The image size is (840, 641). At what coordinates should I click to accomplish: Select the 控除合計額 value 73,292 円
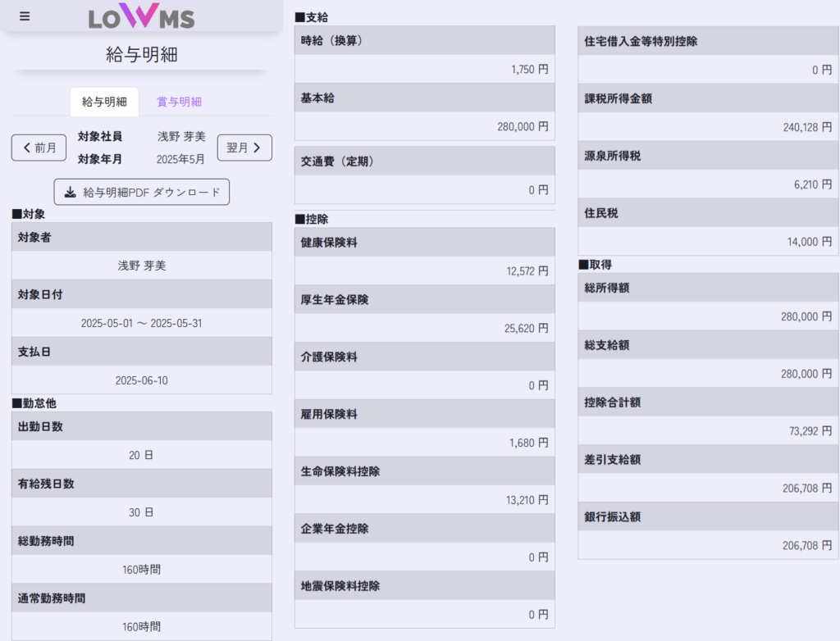pos(809,430)
